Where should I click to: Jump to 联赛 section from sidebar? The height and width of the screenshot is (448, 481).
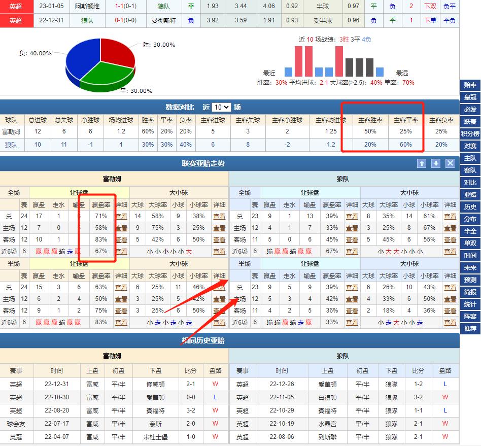(x=470, y=121)
